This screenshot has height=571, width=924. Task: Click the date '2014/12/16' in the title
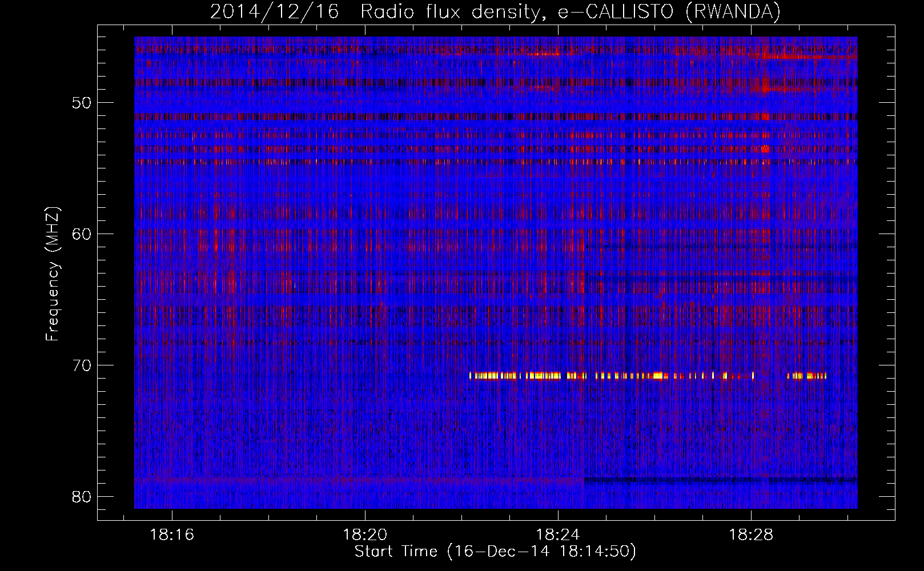tap(275, 11)
